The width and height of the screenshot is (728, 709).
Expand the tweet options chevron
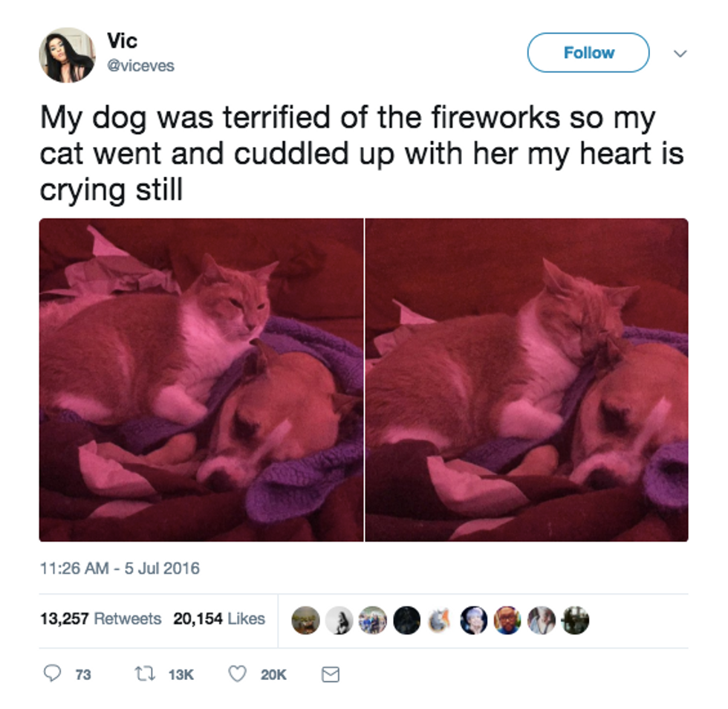(680, 54)
